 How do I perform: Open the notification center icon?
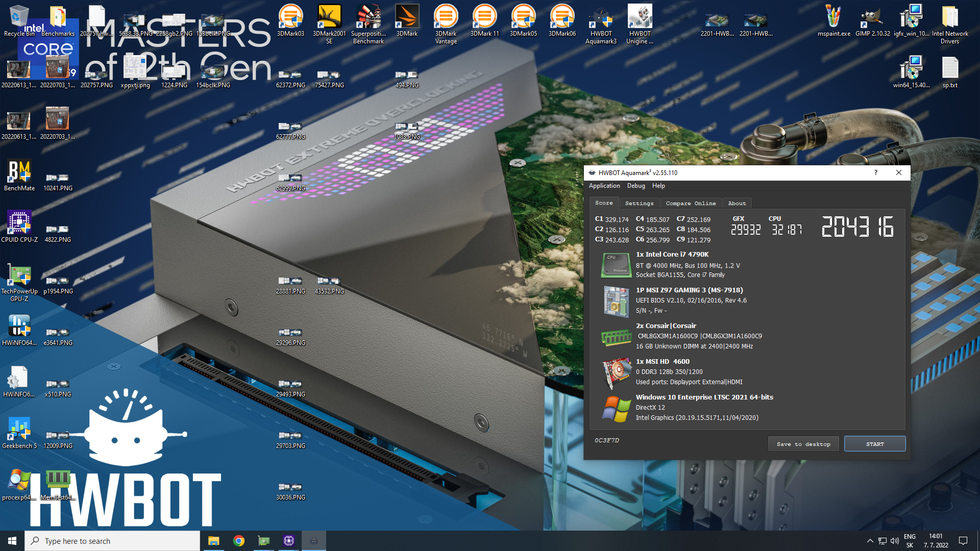coord(963,541)
